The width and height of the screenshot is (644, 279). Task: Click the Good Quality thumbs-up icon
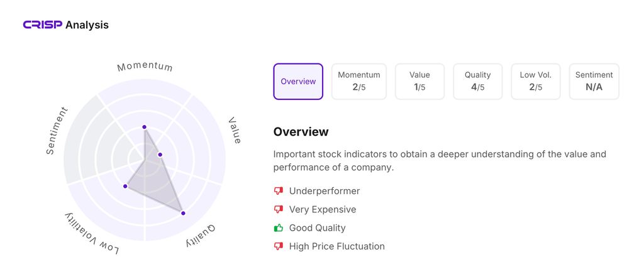(279, 227)
